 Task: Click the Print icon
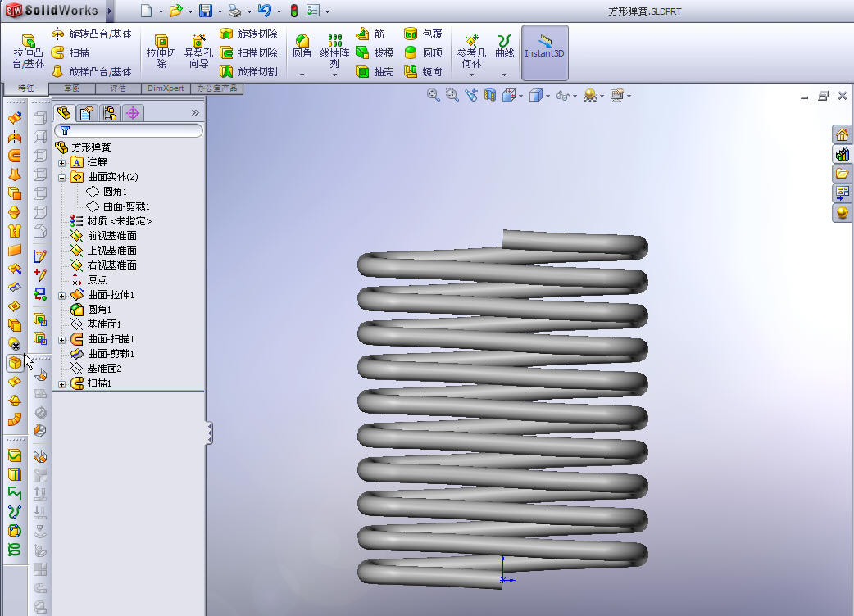point(234,11)
